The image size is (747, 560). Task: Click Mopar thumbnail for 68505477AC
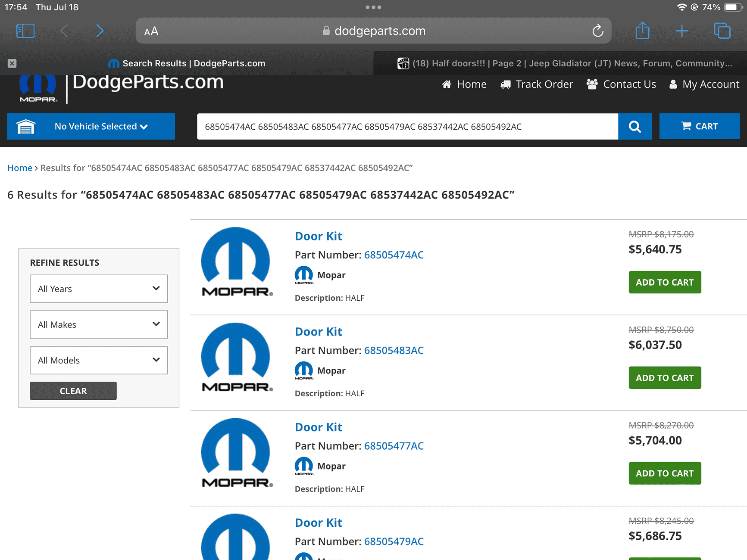[x=236, y=453]
